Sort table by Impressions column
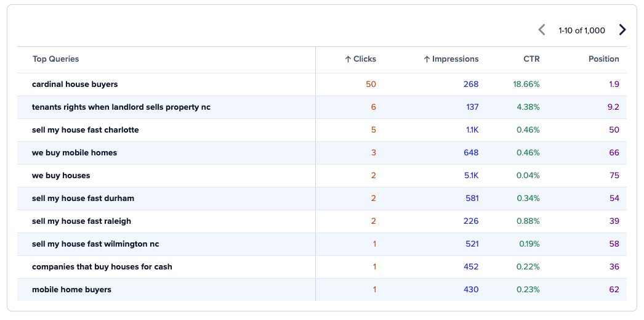 click(x=451, y=59)
